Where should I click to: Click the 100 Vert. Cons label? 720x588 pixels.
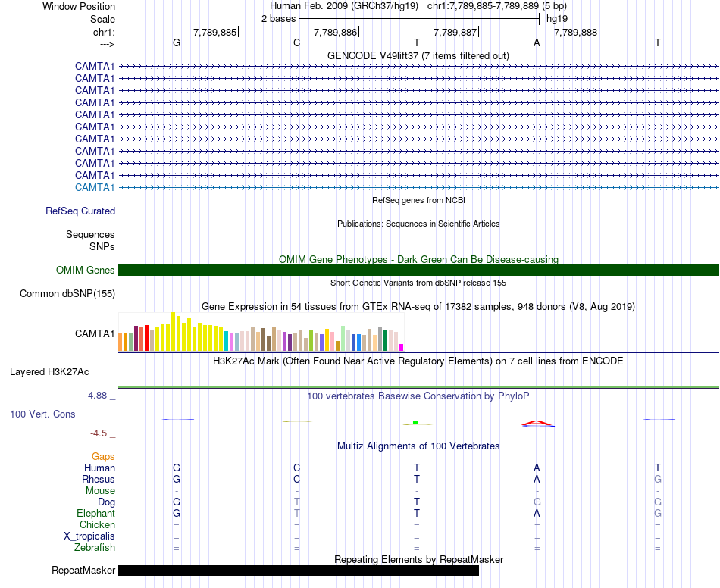tap(42, 414)
